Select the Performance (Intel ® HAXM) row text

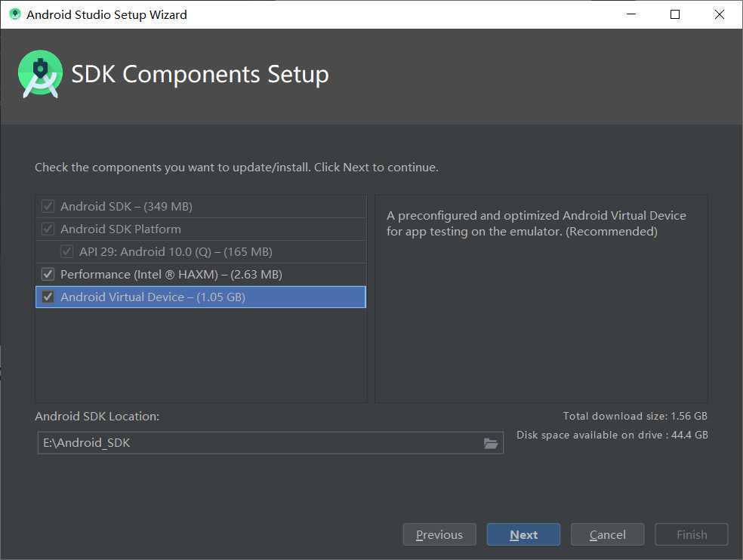(x=171, y=275)
